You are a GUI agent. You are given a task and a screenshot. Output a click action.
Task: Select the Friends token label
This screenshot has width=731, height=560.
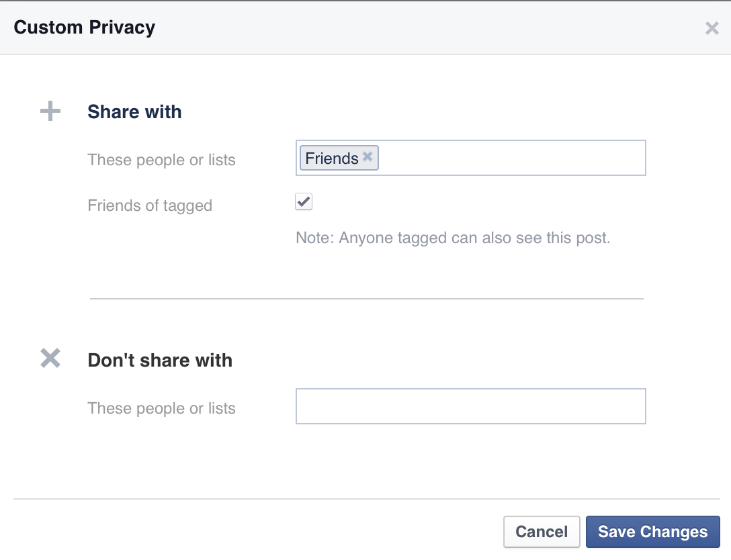pyautogui.click(x=332, y=158)
